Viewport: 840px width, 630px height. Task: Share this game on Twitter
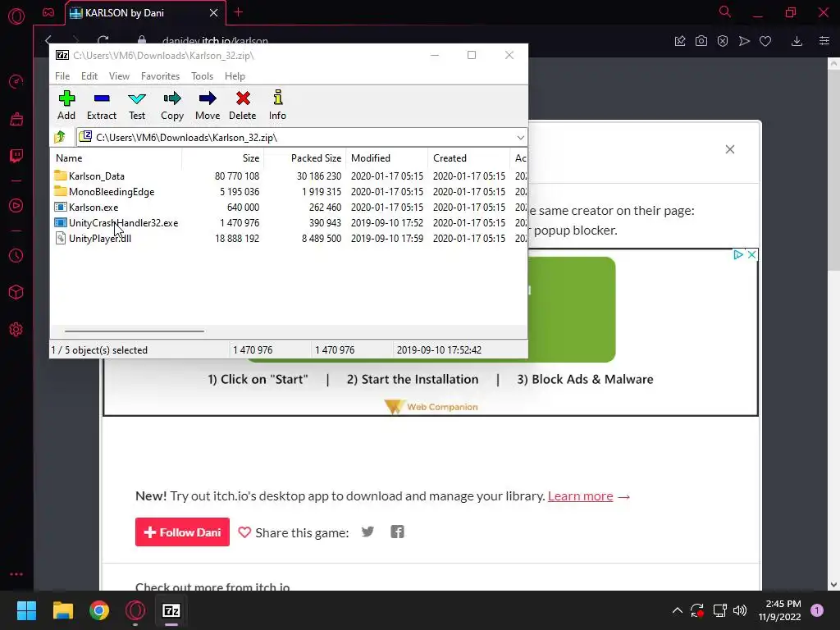[x=367, y=532]
